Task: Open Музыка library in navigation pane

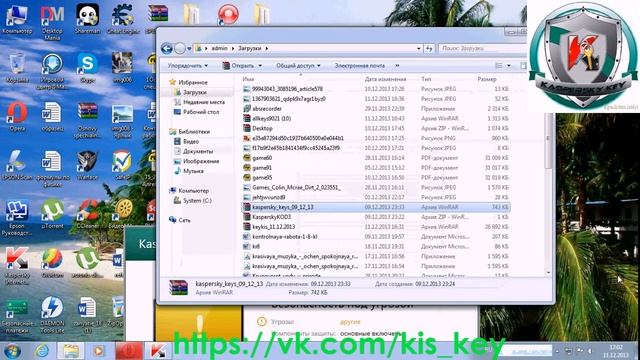Action: tap(193, 171)
